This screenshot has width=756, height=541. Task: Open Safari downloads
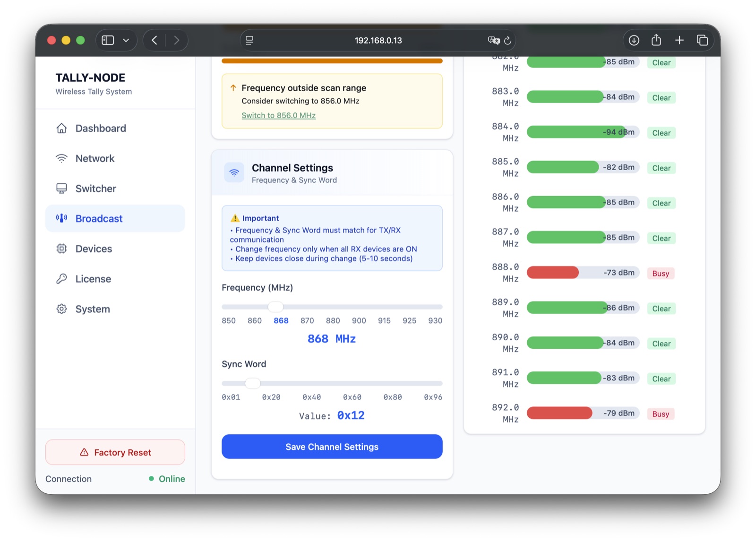(x=634, y=40)
